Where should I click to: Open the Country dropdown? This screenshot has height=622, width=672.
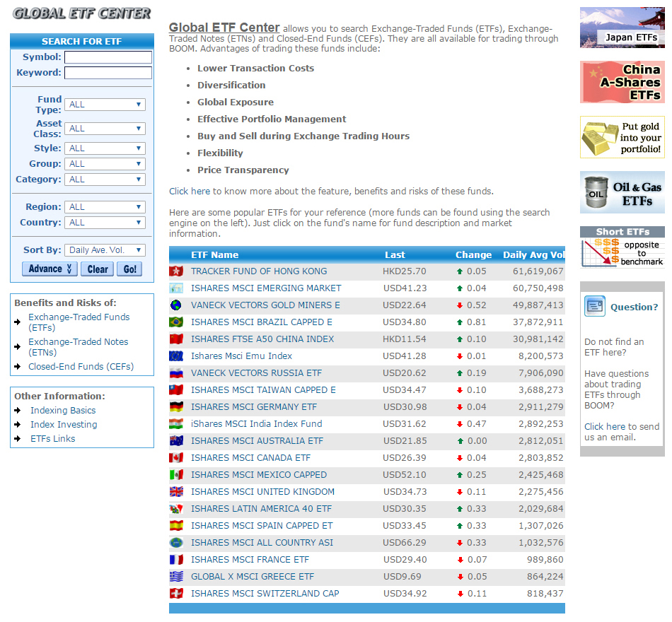[105, 223]
